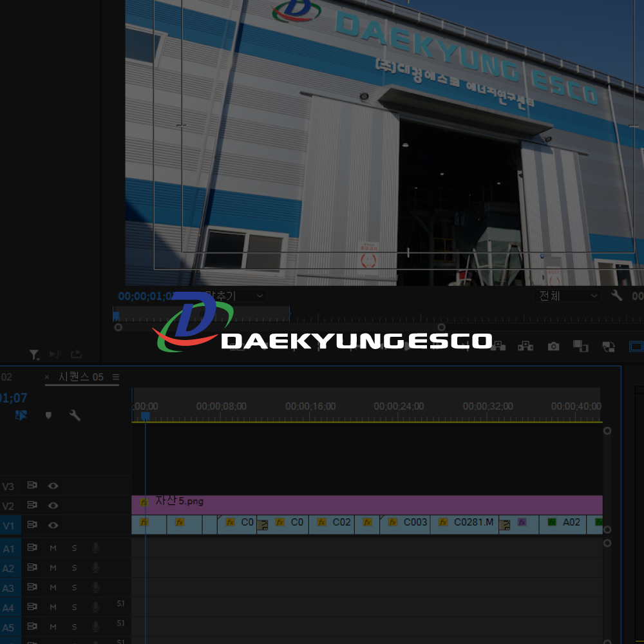Toggle sync lock on track V3

click(32, 486)
